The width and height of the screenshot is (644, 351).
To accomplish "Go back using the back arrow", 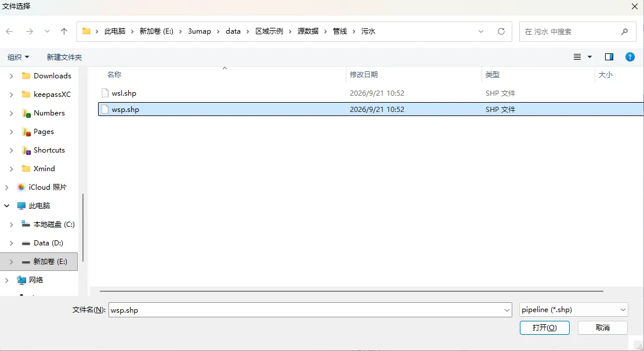I will coord(9,31).
